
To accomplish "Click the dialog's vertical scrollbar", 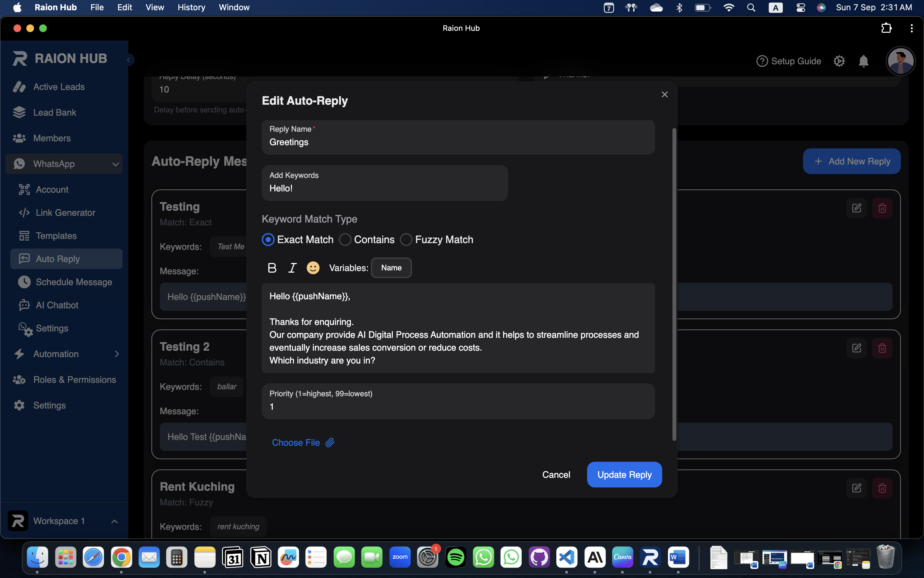I will pyautogui.click(x=674, y=285).
